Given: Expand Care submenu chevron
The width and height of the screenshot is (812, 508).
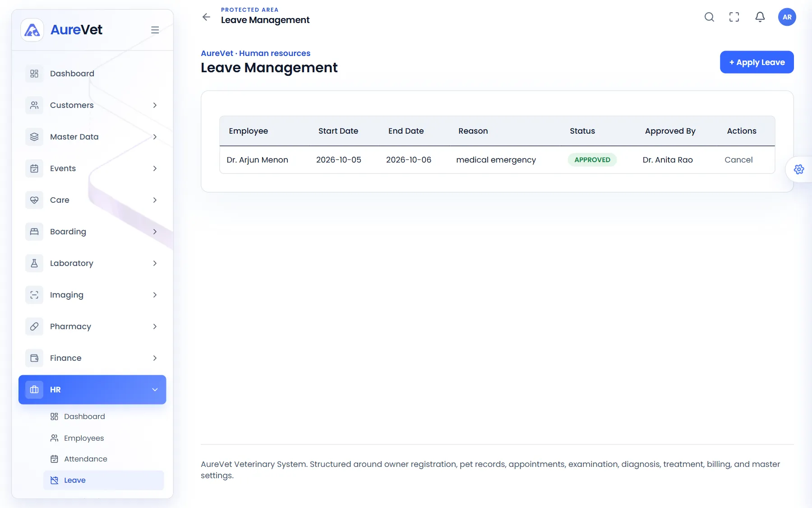Looking at the screenshot, I should (155, 200).
